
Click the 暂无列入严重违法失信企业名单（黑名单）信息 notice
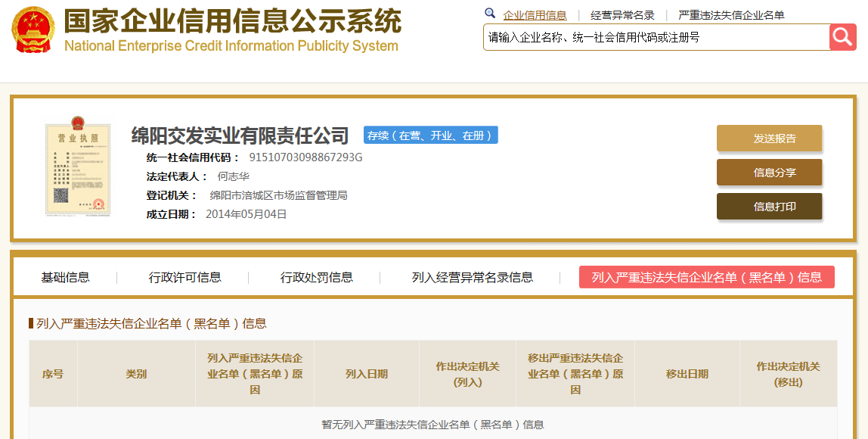click(x=433, y=425)
